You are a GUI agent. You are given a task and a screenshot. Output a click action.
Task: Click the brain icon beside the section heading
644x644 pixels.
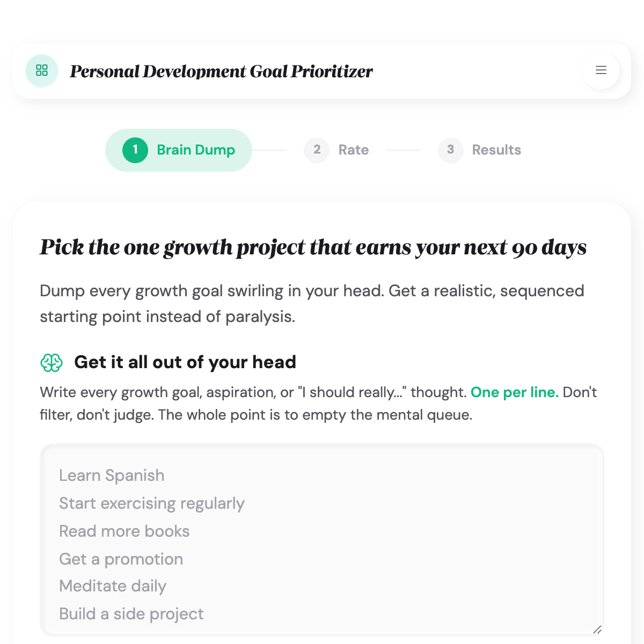point(52,363)
